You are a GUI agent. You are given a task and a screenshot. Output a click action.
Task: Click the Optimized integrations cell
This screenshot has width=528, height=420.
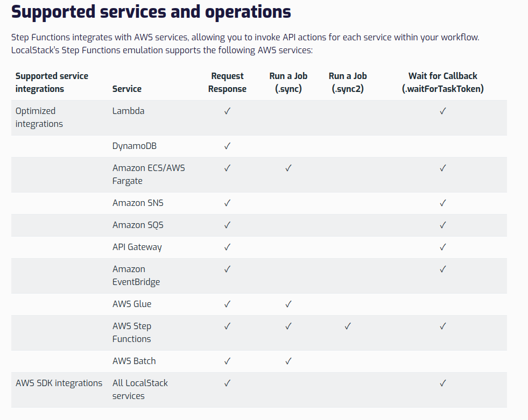[39, 117]
